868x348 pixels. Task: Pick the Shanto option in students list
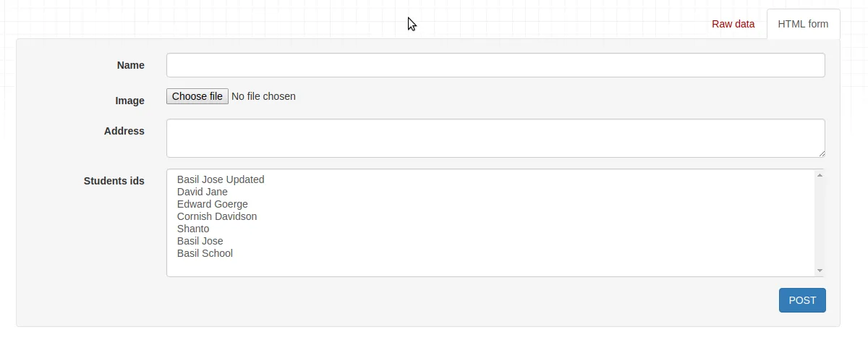[x=193, y=229]
